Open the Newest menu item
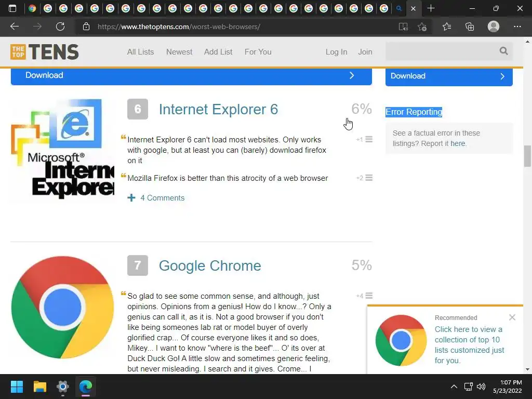The height and width of the screenshot is (399, 532). tap(179, 52)
